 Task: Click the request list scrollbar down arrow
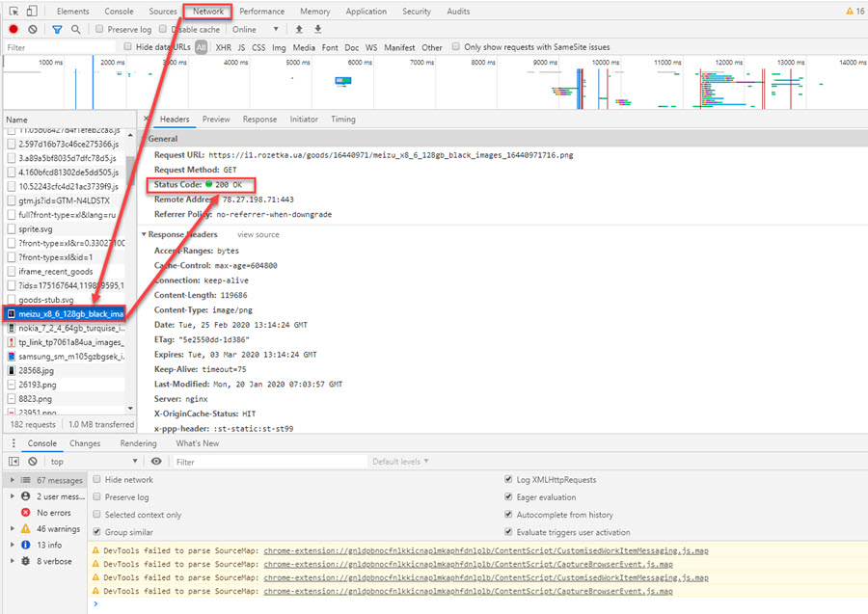click(x=130, y=409)
